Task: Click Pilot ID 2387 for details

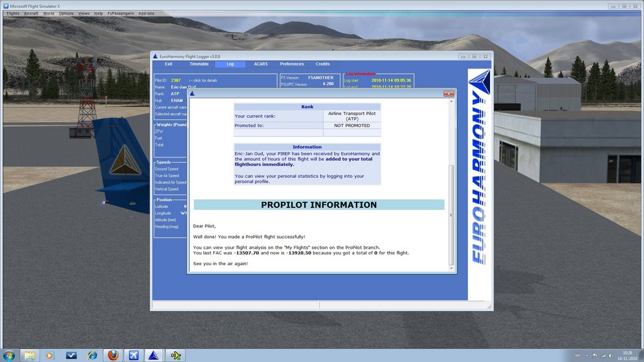Action: 175,80
